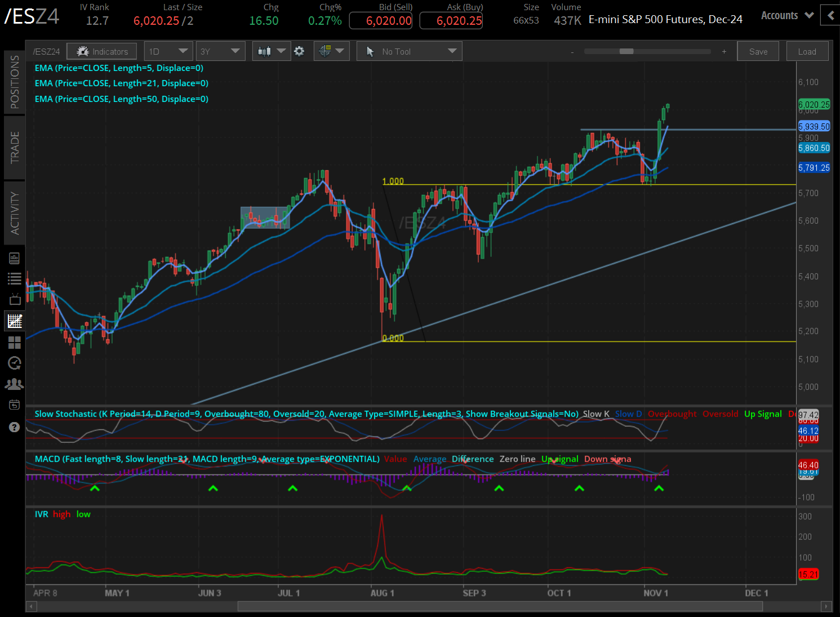Expand the 3Y range dropdown
The image size is (840, 617).
[220, 51]
